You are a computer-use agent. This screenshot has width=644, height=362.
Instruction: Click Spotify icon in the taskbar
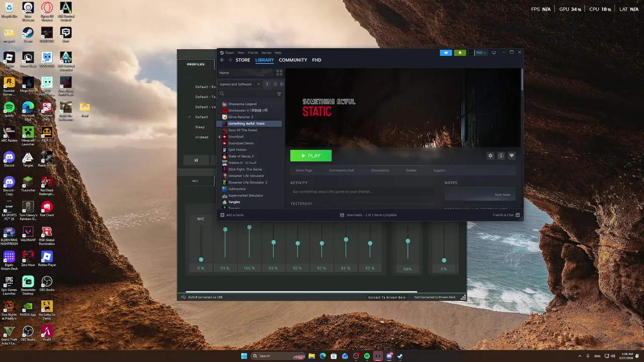367,356
